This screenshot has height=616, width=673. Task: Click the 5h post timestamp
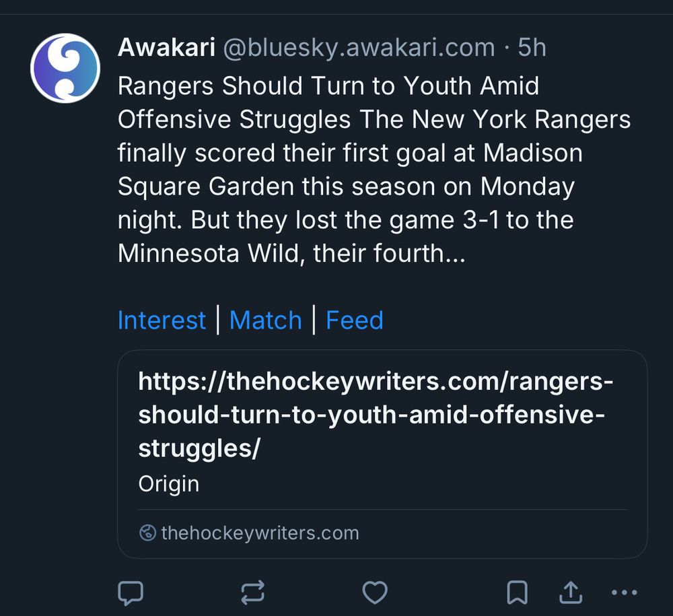[x=532, y=48]
